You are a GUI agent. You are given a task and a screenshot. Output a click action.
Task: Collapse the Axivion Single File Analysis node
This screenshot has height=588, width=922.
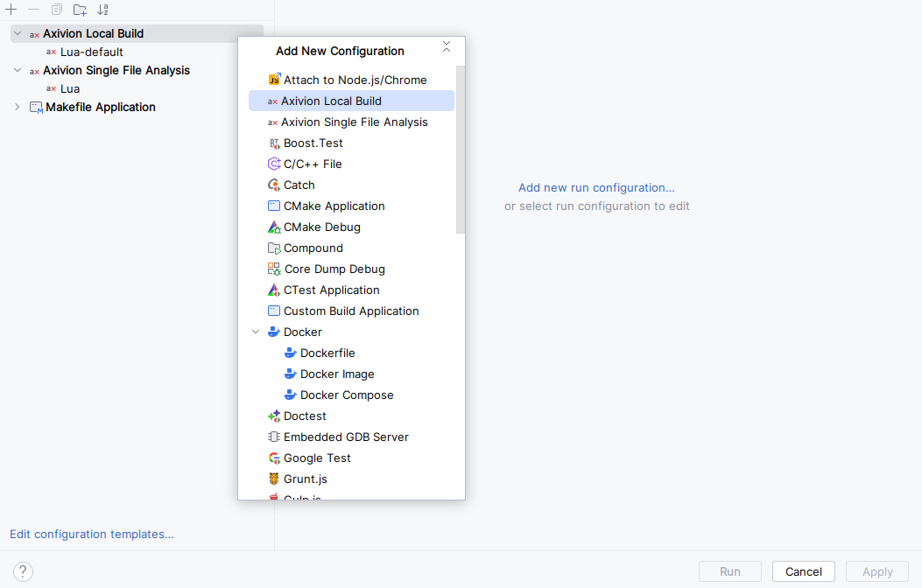[x=18, y=71]
